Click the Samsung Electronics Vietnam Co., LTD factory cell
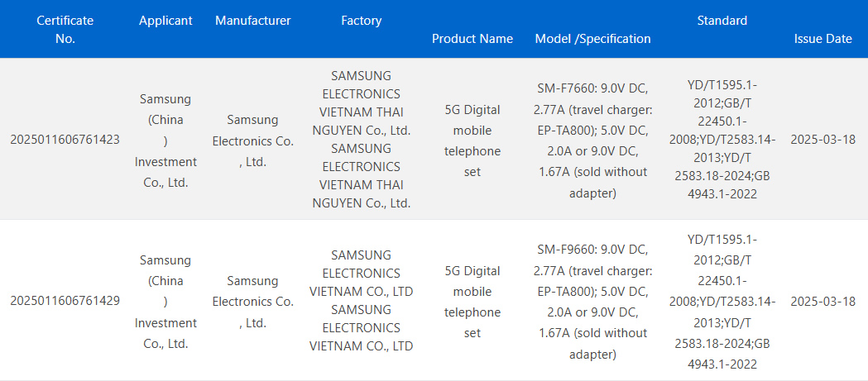 [361, 301]
